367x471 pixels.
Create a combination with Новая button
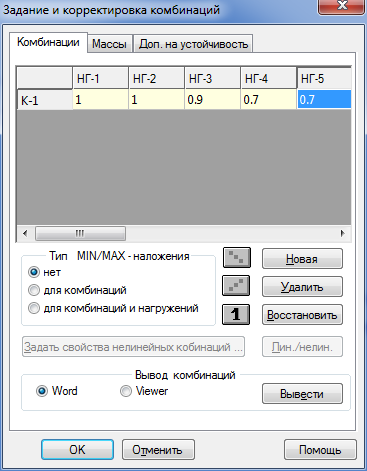point(302,259)
